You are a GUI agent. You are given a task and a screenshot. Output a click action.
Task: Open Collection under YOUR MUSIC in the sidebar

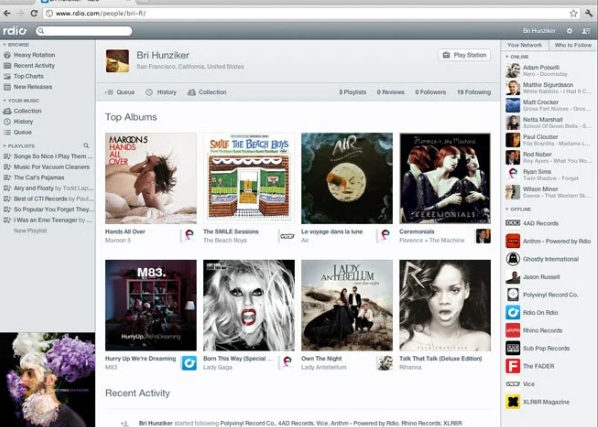tap(23, 111)
